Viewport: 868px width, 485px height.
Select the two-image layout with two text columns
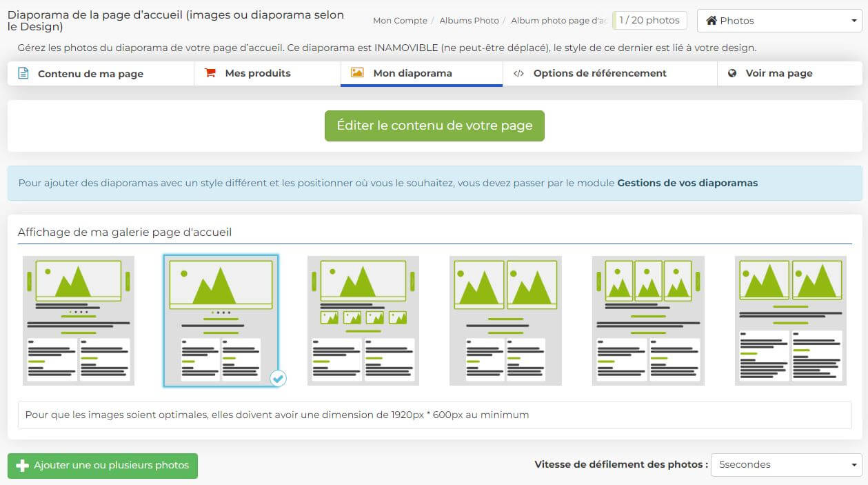tap(505, 321)
